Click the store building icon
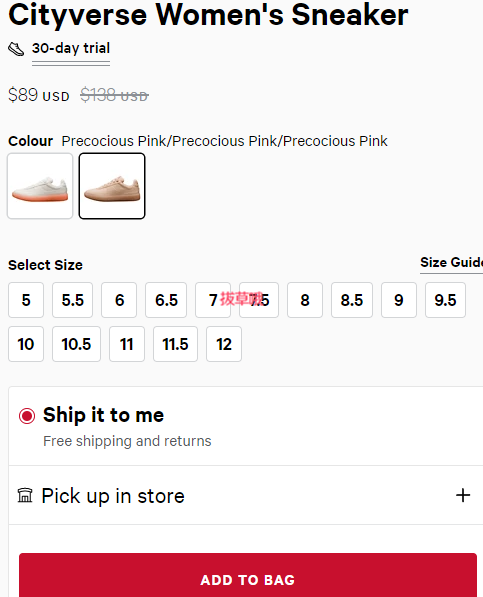483x597 pixels. coord(25,495)
